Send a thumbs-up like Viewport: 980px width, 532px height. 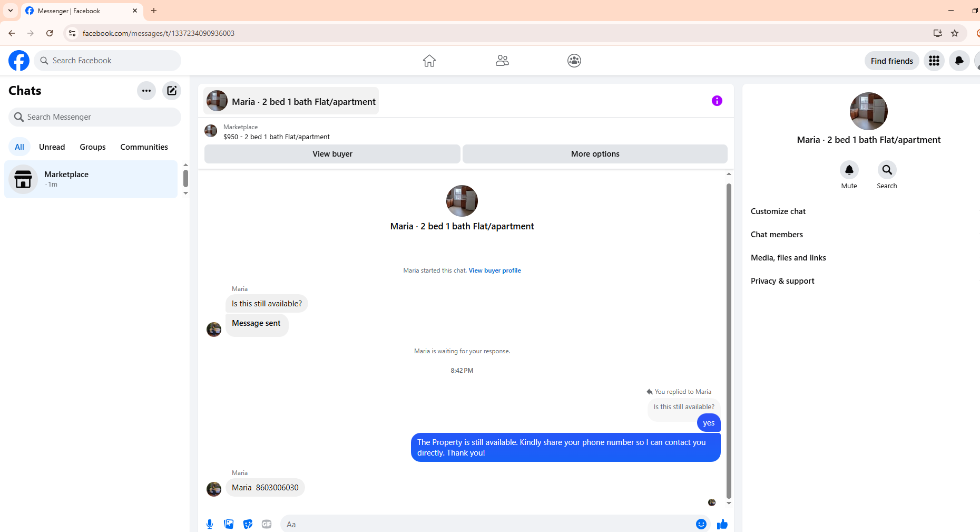pos(722,524)
